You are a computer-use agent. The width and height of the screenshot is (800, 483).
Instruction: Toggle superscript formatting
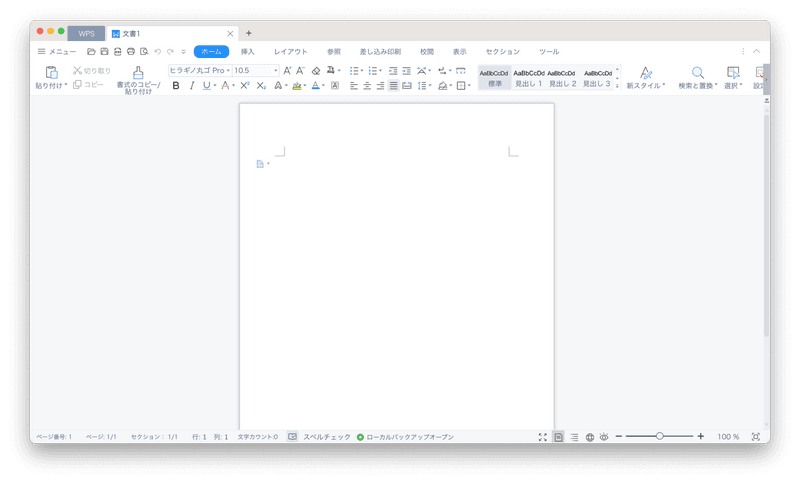pos(244,86)
